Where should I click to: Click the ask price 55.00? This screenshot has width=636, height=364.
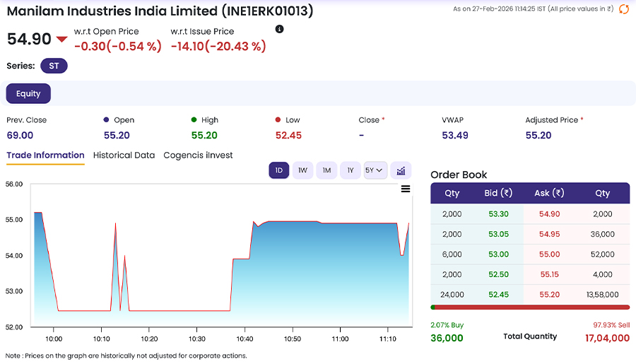[x=550, y=254]
